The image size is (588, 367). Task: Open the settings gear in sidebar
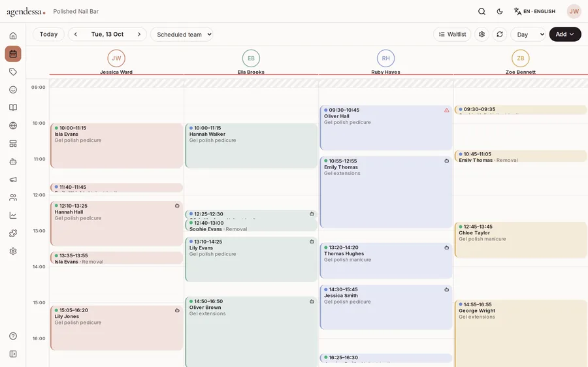(x=13, y=251)
